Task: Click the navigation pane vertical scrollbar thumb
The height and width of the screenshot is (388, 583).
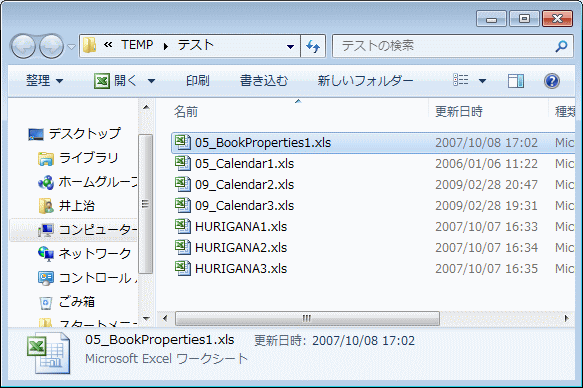Action: (145, 204)
